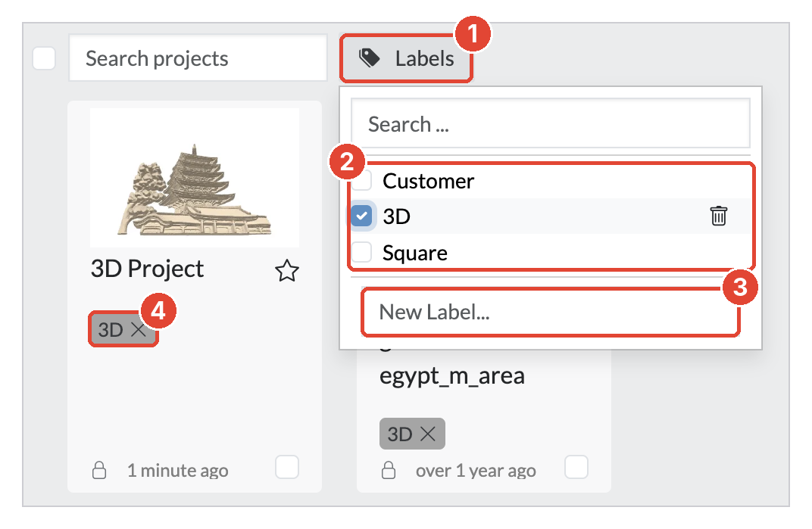
Task: Select the egypt_m_area card checkbox
Action: 576,467
